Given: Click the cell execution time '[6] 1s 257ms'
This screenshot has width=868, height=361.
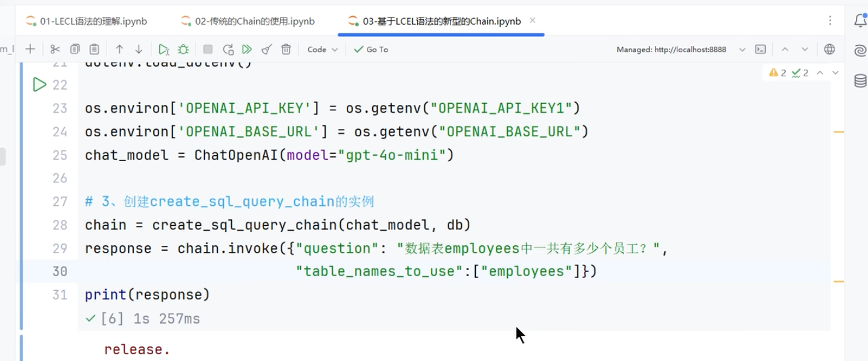Looking at the screenshot, I should click(150, 319).
